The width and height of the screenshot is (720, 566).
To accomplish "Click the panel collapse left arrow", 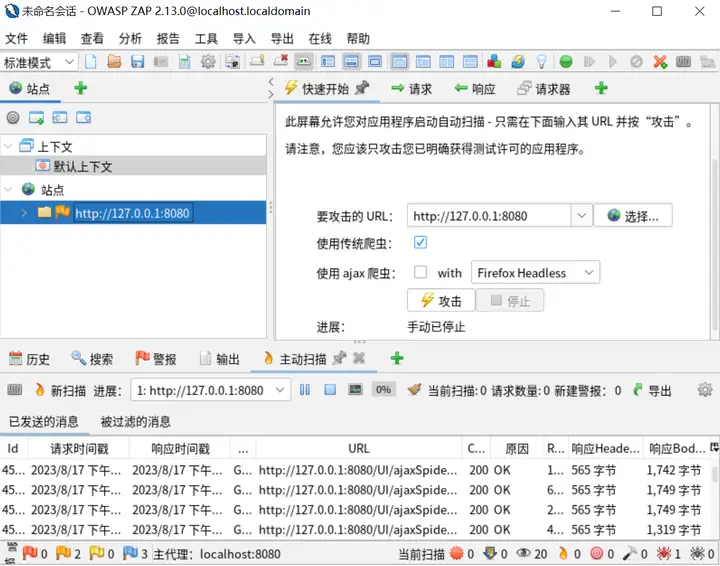I will click(x=271, y=82).
